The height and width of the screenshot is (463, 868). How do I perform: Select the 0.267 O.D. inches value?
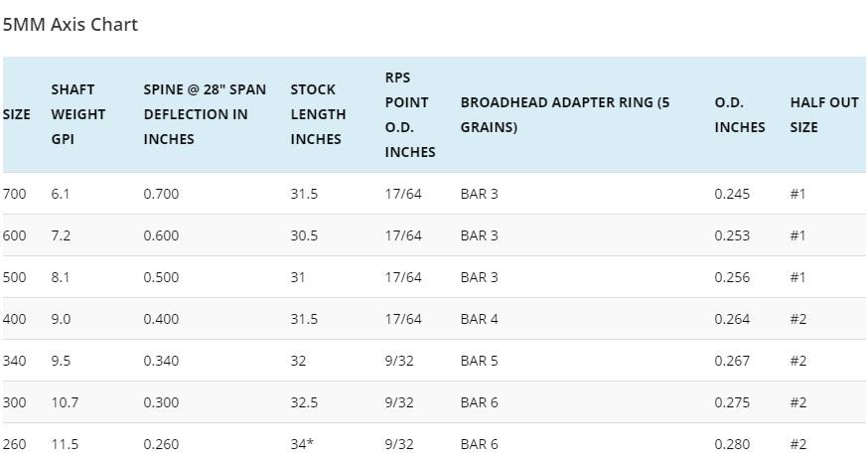coord(732,361)
